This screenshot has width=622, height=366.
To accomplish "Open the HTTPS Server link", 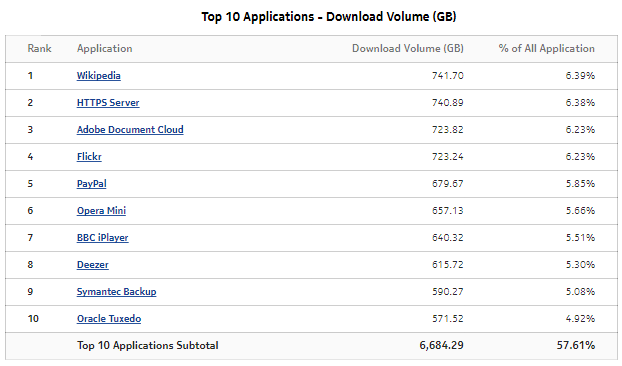I will pos(108,103).
